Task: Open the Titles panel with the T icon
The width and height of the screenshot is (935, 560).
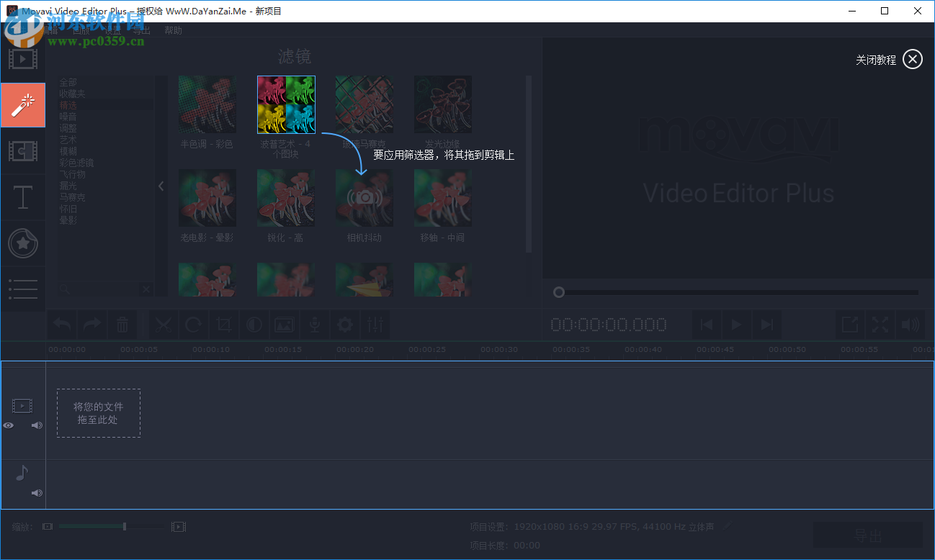Action: (22, 197)
